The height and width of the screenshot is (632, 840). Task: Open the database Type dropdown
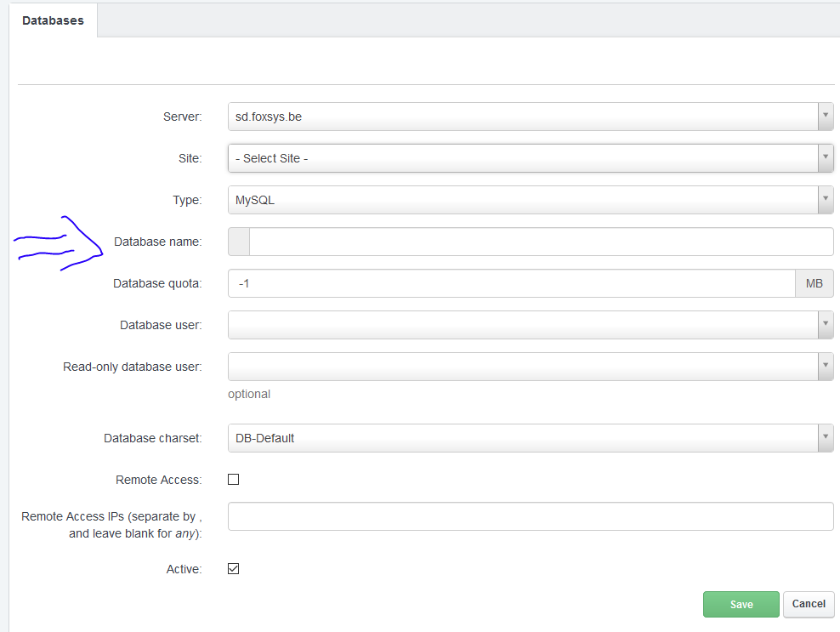click(x=825, y=200)
